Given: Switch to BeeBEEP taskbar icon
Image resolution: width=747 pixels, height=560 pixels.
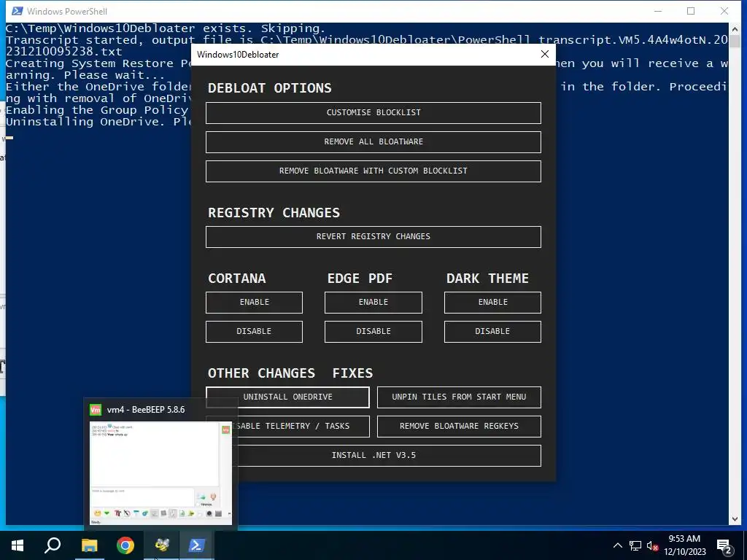Looking at the screenshot, I should 161,545.
